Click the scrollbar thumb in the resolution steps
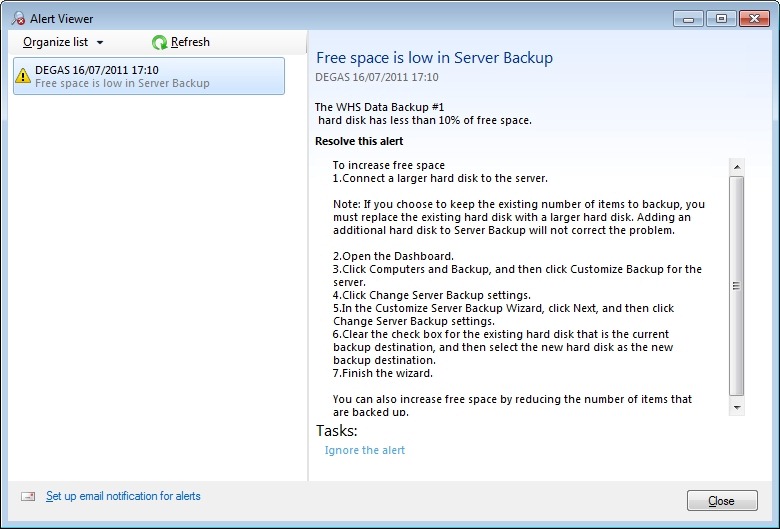The image size is (780, 529). tap(737, 285)
